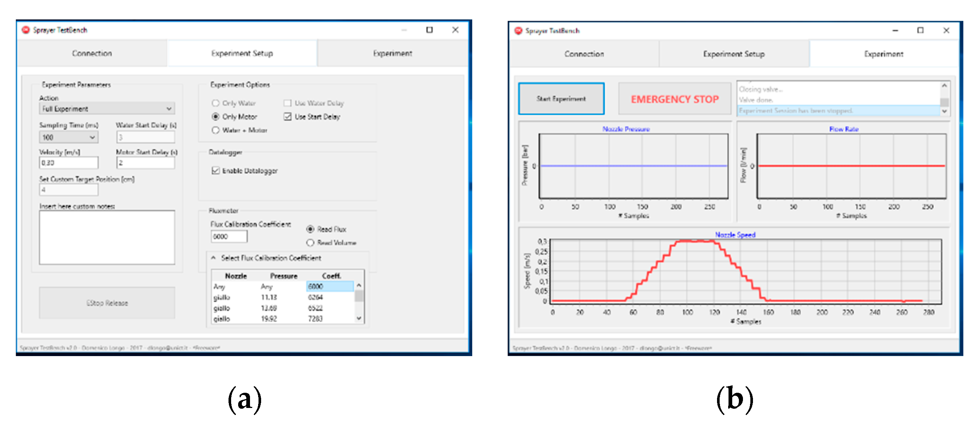This screenshot has width=980, height=425.
Task: Open the Sampling Time dropdown
Action: pyautogui.click(x=69, y=137)
